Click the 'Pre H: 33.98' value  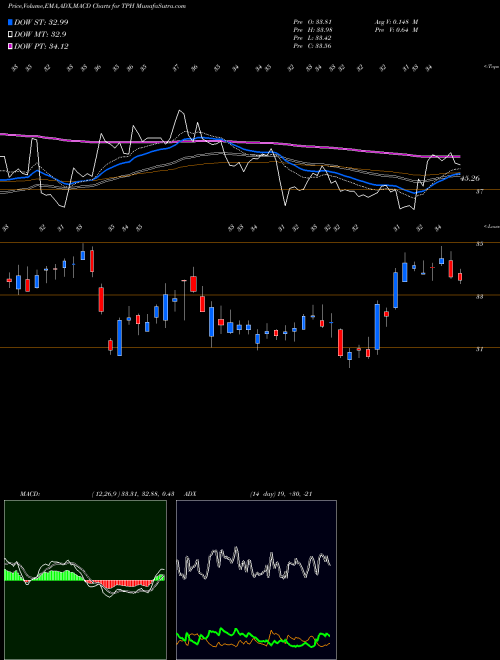(x=312, y=30)
